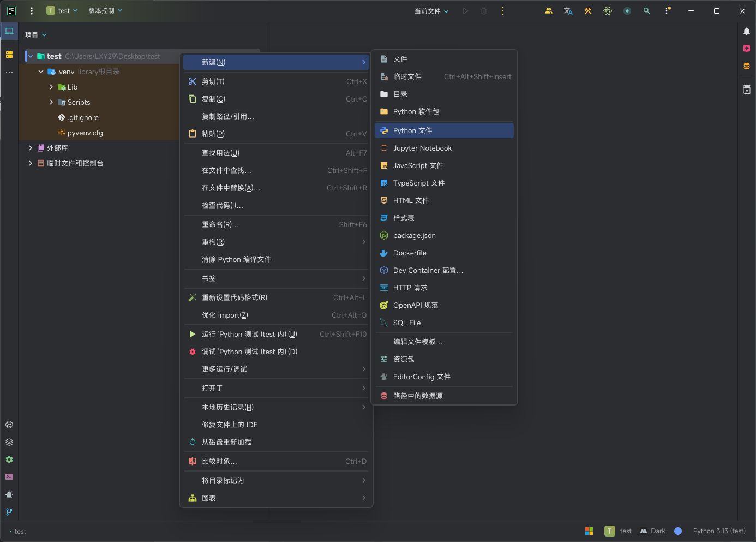The image size is (756, 542).
Task: Select Python 文件 from the new submenu
Action: click(x=412, y=130)
